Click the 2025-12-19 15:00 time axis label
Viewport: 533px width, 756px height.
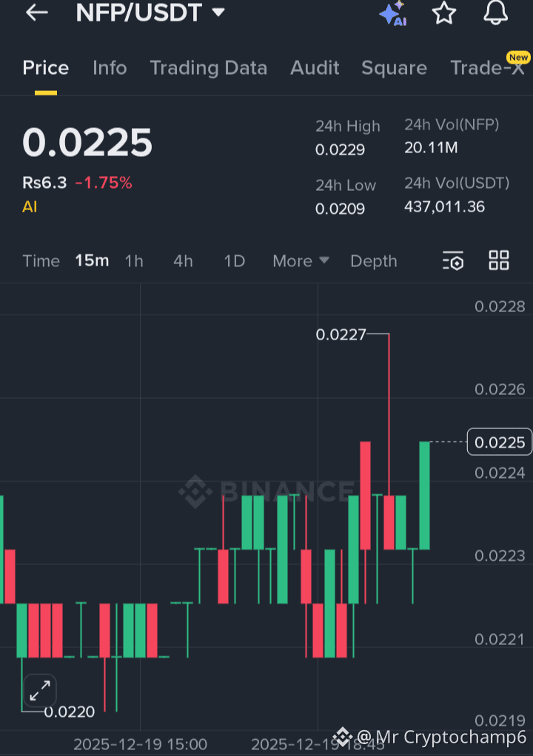pyautogui.click(x=141, y=744)
